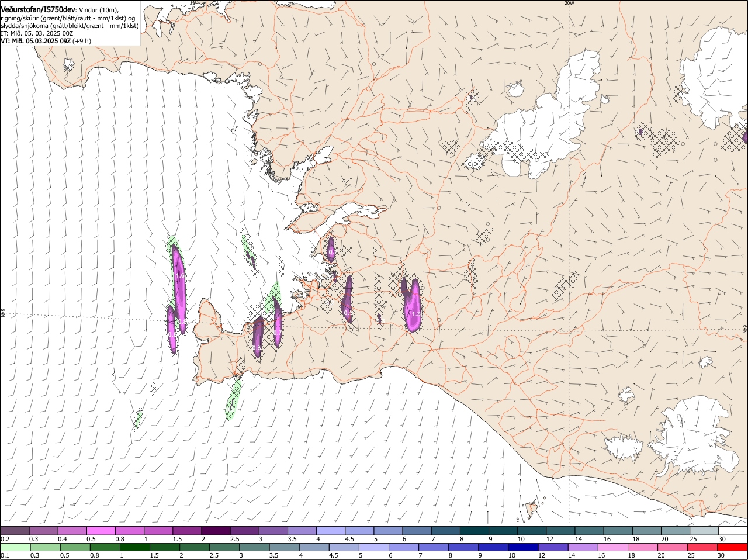Viewport: 748px width, 560px height.
Task: Click the '1.3' precipitation value on the inland blob
Action: (416, 314)
